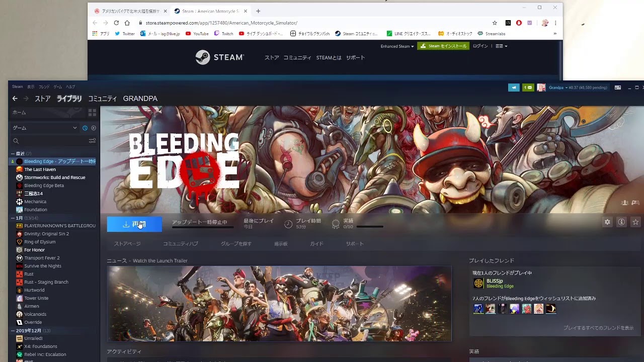This screenshot has height=362, width=644.
Task: Click the library search field
Action: click(49, 141)
